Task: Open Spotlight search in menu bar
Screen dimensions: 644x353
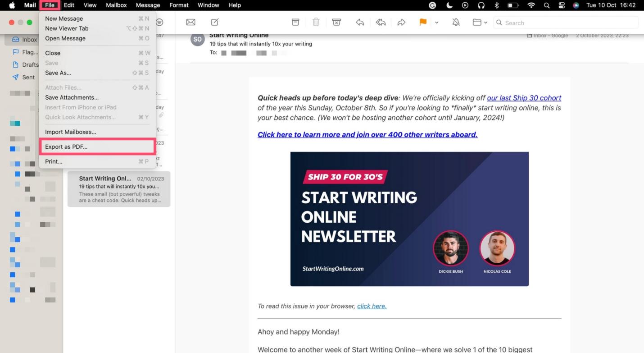Action: coord(547,5)
